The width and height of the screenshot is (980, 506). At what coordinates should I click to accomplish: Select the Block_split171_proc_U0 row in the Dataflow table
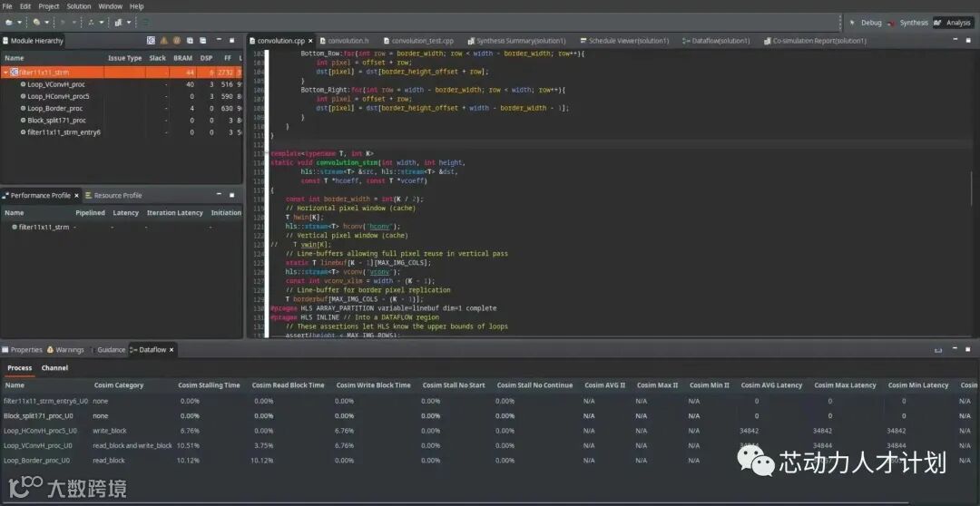tap(489, 415)
